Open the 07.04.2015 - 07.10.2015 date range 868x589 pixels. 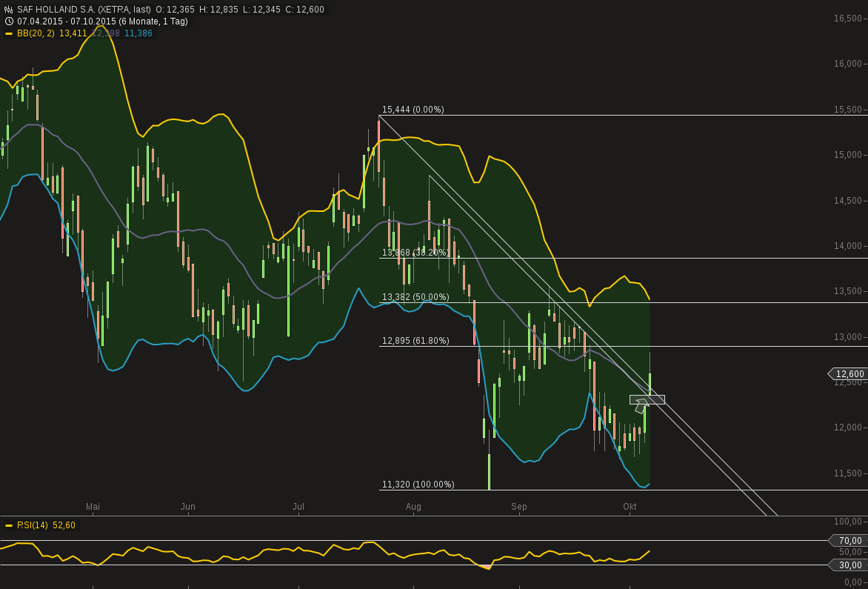tap(102, 21)
